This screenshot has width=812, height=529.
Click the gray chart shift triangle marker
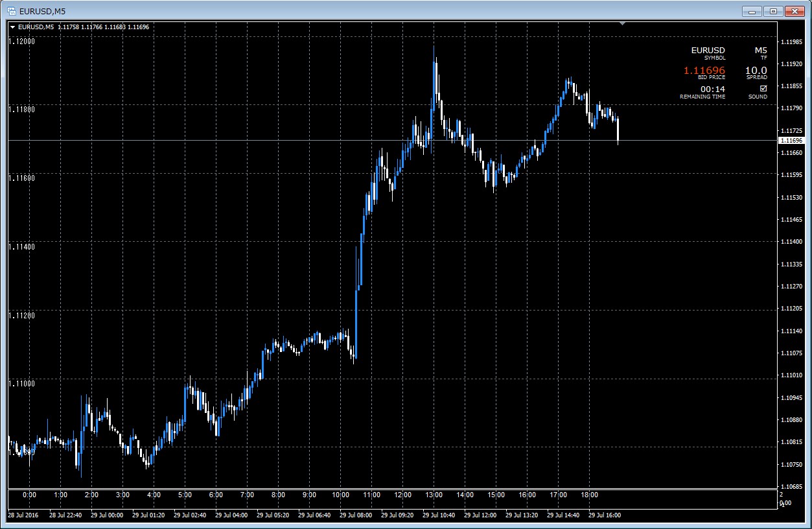click(622, 24)
